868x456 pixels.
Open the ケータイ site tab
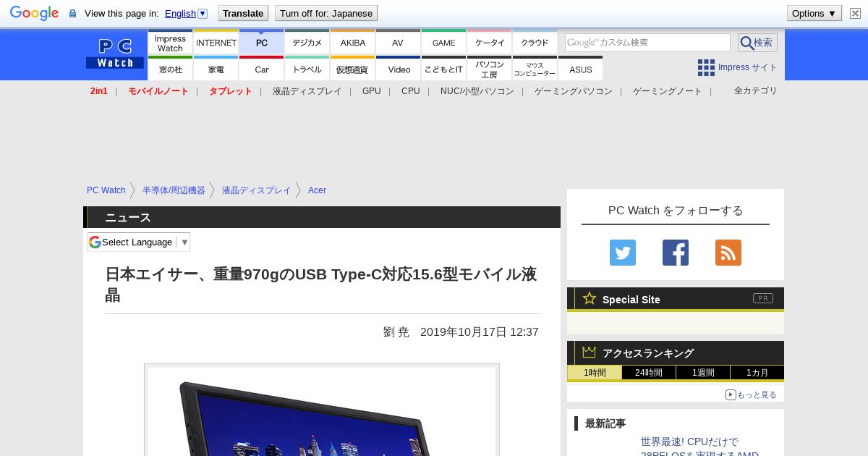pos(489,43)
